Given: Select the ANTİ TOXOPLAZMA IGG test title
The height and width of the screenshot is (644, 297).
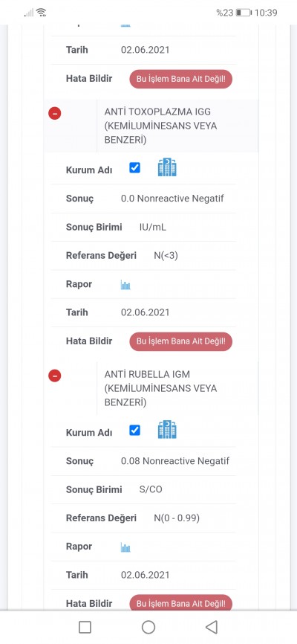Looking at the screenshot, I should tap(161, 126).
